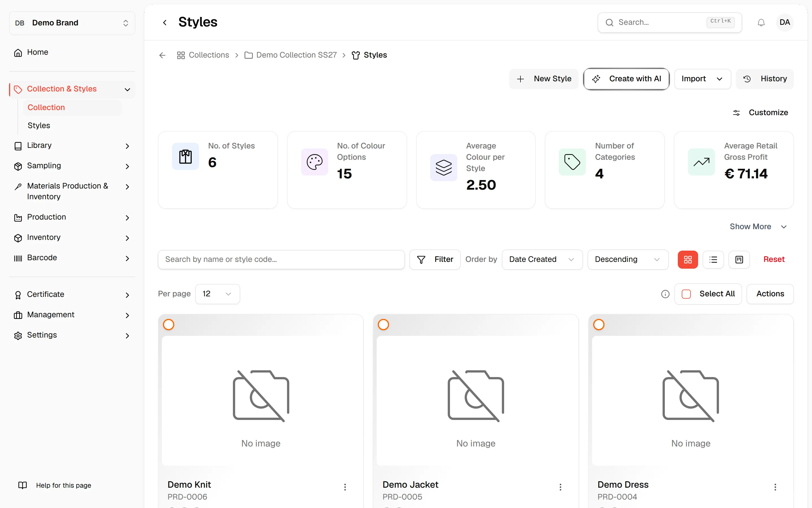Open Home in the sidebar

72,52
